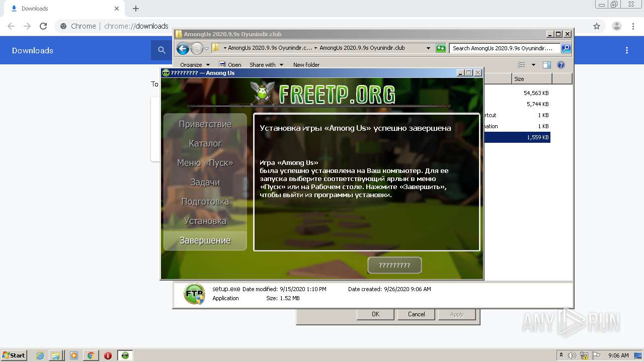
Task: Launch Internet Explorer from taskbar
Action: 40,355
